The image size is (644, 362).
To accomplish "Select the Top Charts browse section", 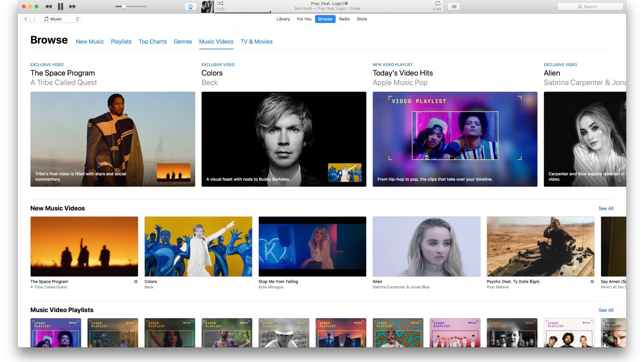I will (x=153, y=41).
